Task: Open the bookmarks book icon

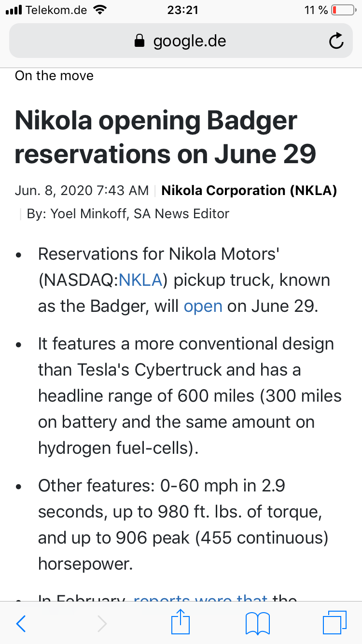Action: click(258, 624)
